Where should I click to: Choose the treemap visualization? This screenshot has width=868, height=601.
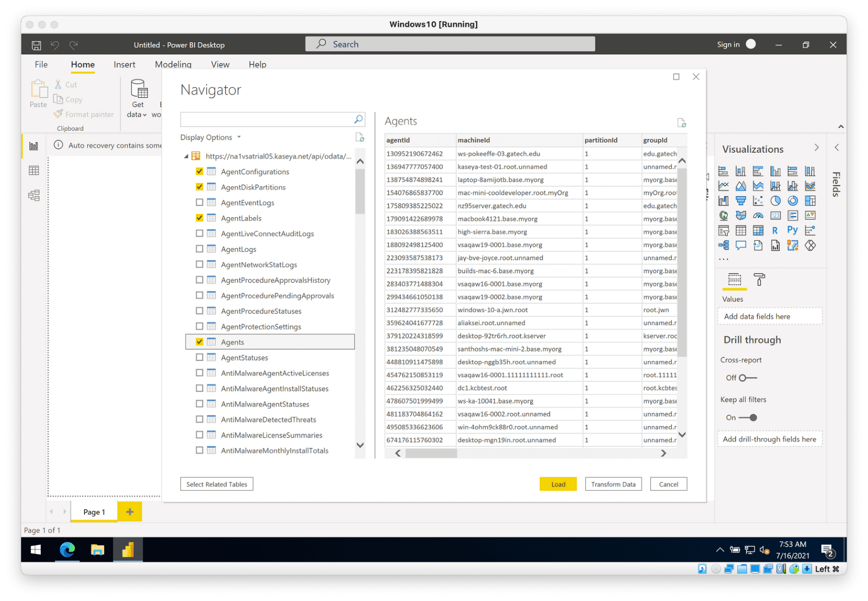click(x=810, y=201)
